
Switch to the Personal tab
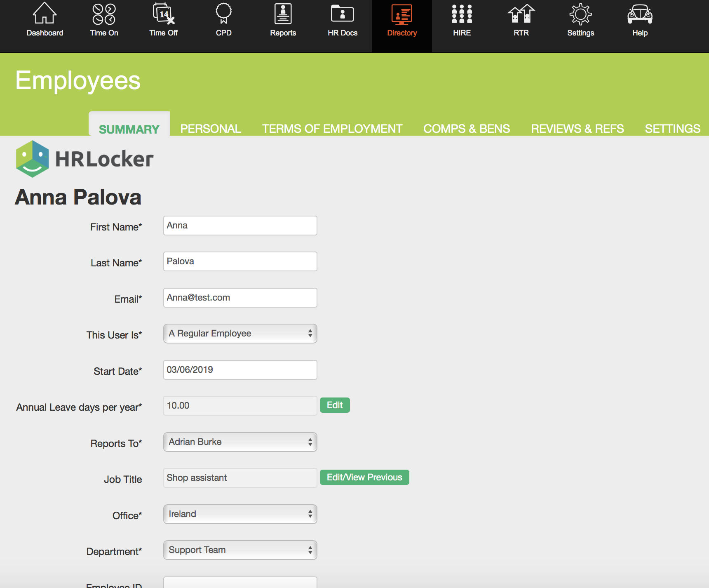(x=211, y=129)
